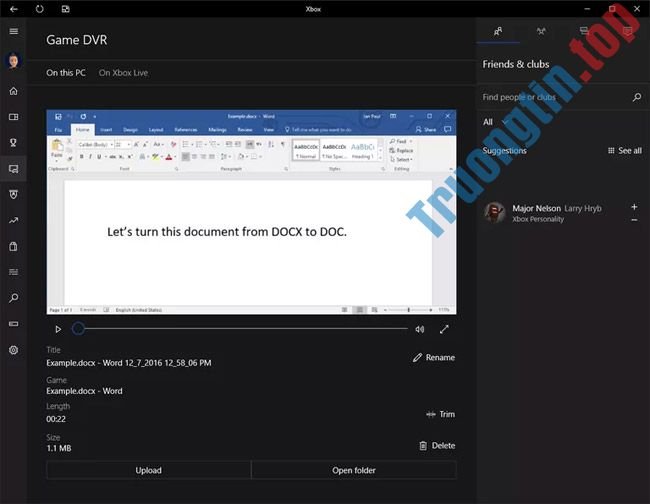Select the Messages tab icon in right panel
650x504 pixels.
(x=584, y=31)
